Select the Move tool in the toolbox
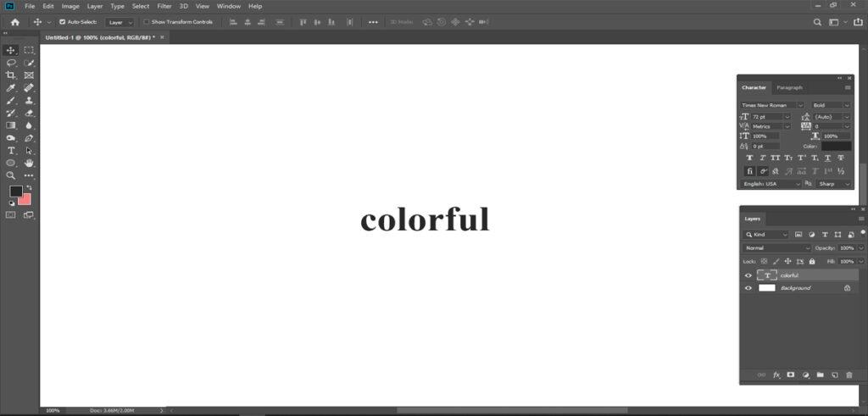Image resolution: width=868 pixels, height=416 pixels. pyautogui.click(x=10, y=50)
